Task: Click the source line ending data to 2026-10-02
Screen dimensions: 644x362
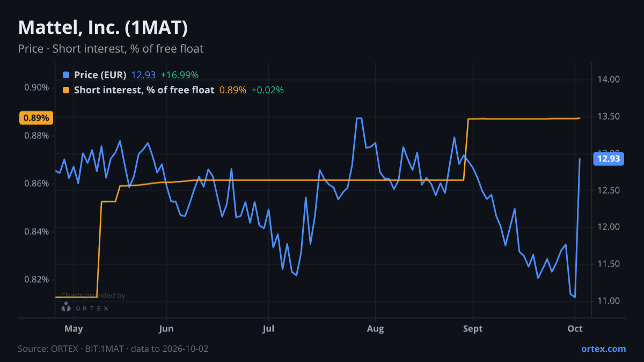Action: click(113, 349)
